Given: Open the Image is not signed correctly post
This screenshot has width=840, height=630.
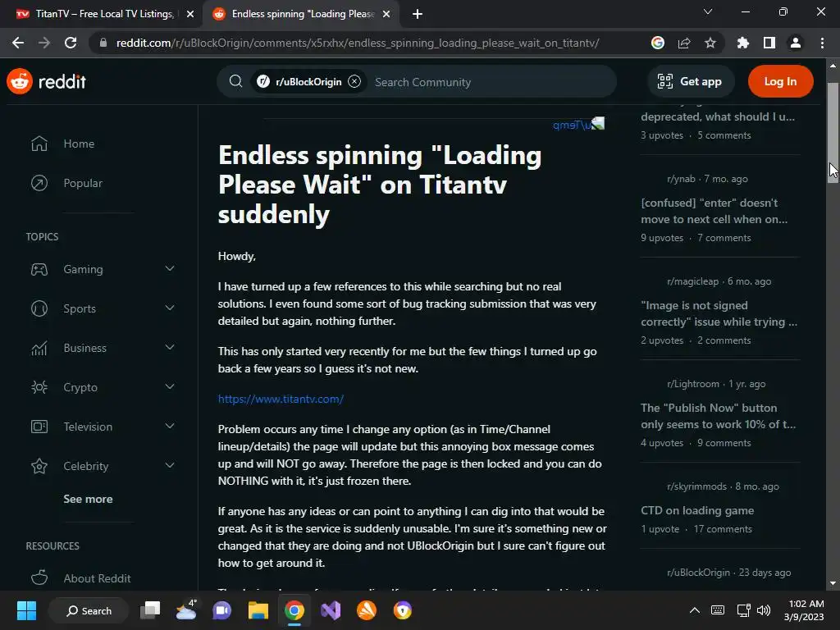Looking at the screenshot, I should tap(719, 313).
